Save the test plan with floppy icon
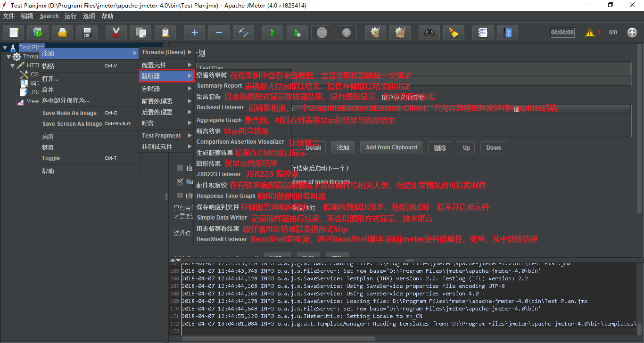 (x=87, y=33)
